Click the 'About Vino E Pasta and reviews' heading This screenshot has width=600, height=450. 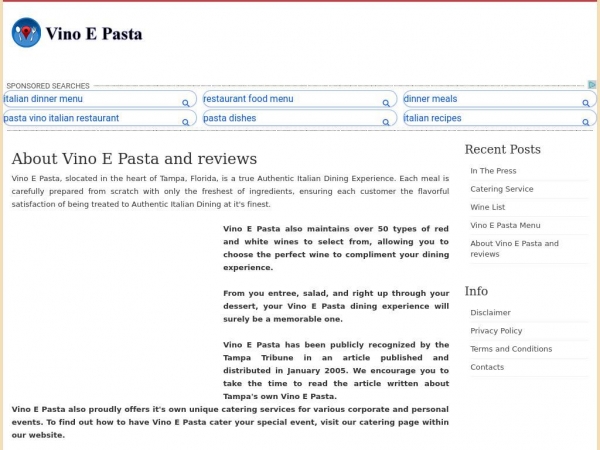134,158
